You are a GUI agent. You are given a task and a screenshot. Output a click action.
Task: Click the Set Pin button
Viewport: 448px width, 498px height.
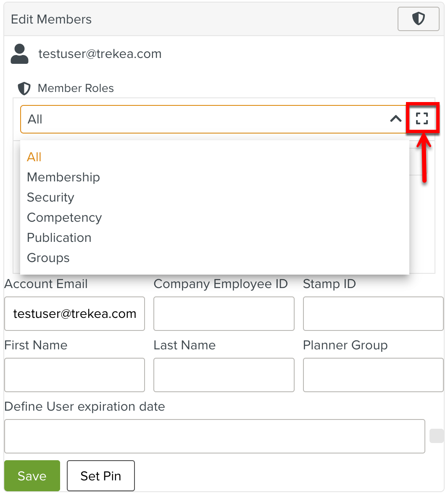click(101, 476)
